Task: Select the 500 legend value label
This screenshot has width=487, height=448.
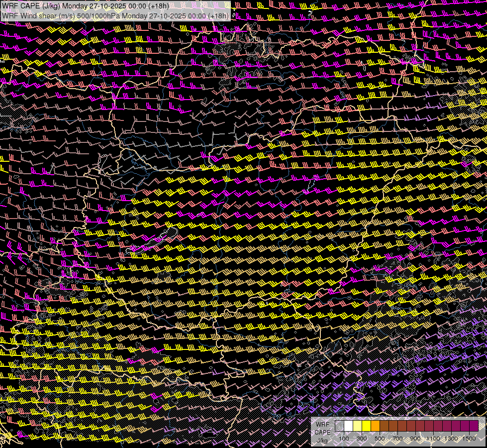Action: click(380, 439)
